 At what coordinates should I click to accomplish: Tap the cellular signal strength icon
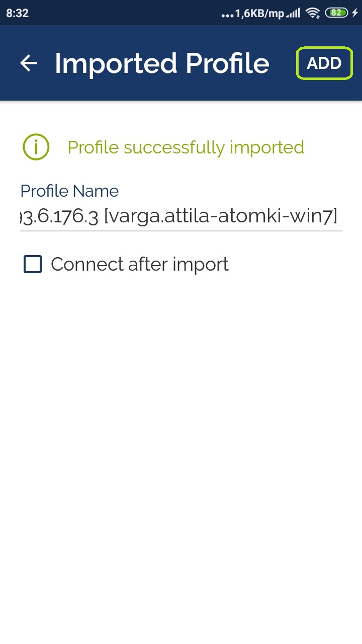click(293, 14)
